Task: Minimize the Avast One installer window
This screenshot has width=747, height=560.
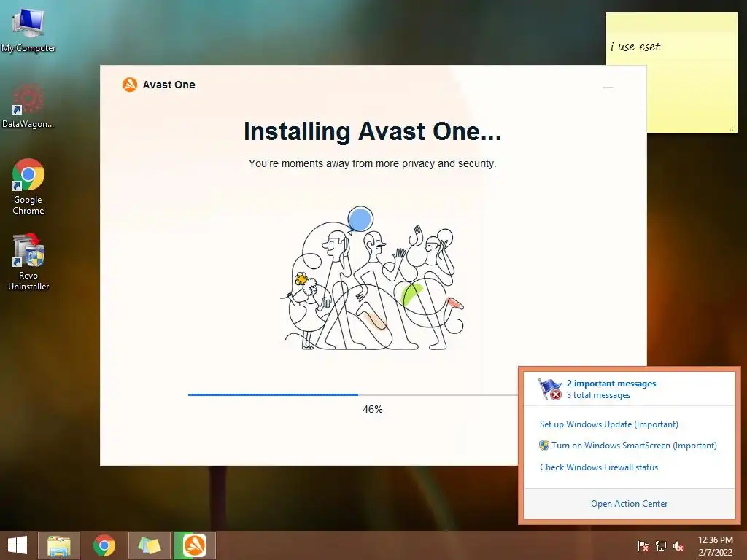Action: point(608,87)
